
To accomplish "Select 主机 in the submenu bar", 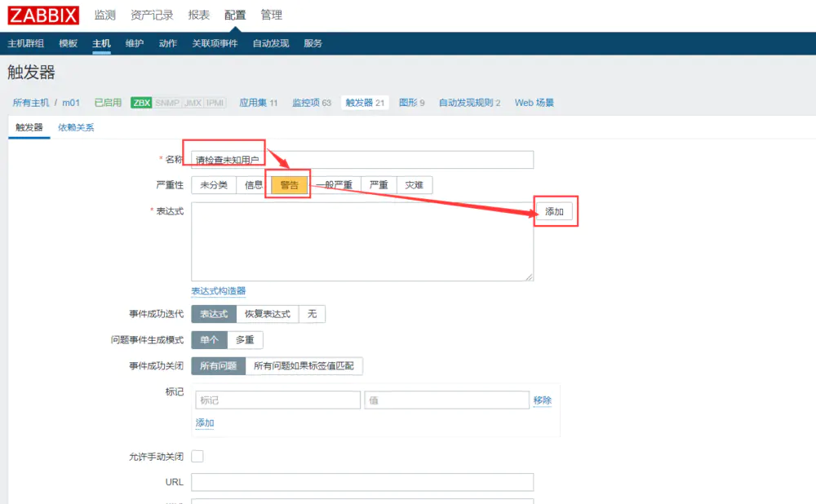I will (x=101, y=43).
